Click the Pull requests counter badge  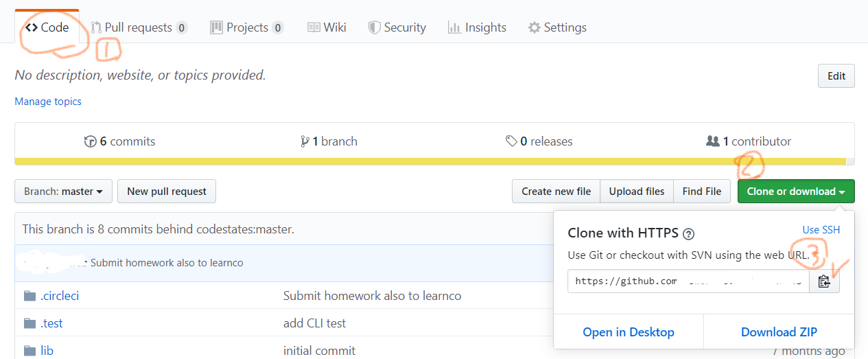(181, 28)
